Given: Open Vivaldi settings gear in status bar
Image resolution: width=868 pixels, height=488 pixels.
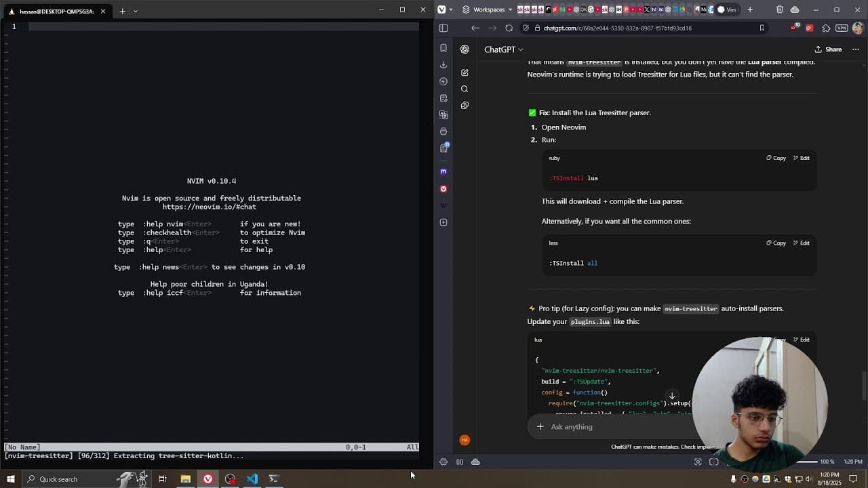Looking at the screenshot, I should coord(443,462).
